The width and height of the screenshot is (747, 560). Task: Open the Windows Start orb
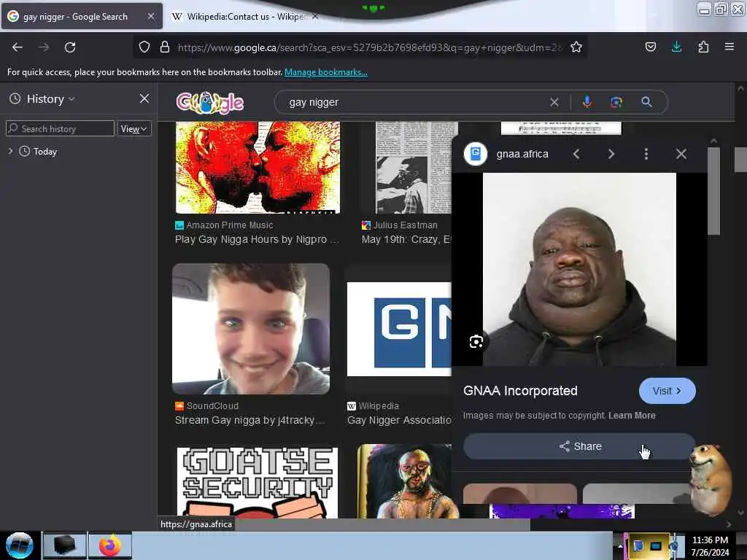pos(19,545)
